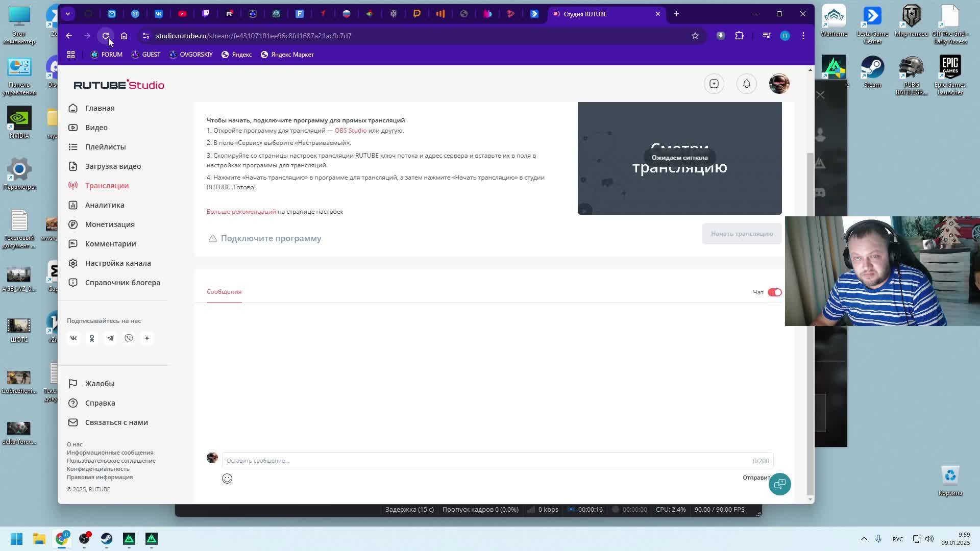This screenshot has height=551, width=980.
Task: Click the notification bell icon
Action: [746, 84]
